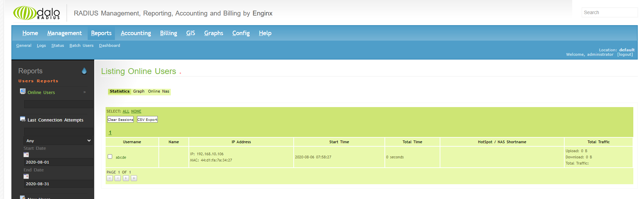Click the End Date calendar icon
The image size is (644, 199).
26,176
